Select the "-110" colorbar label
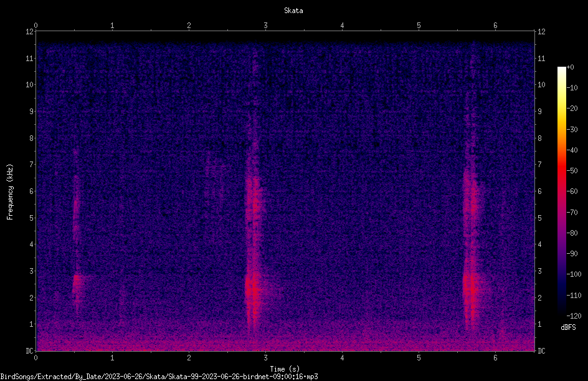588x381 pixels. [574, 296]
